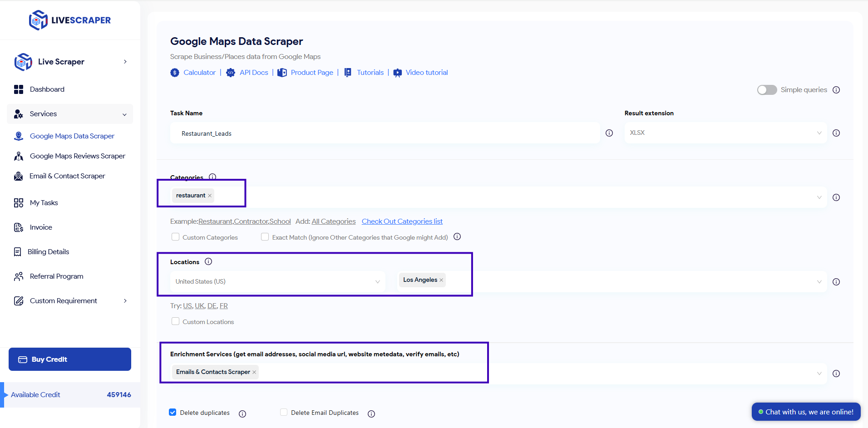Click the API Docs code icon
The width and height of the screenshot is (868, 428).
point(231,73)
